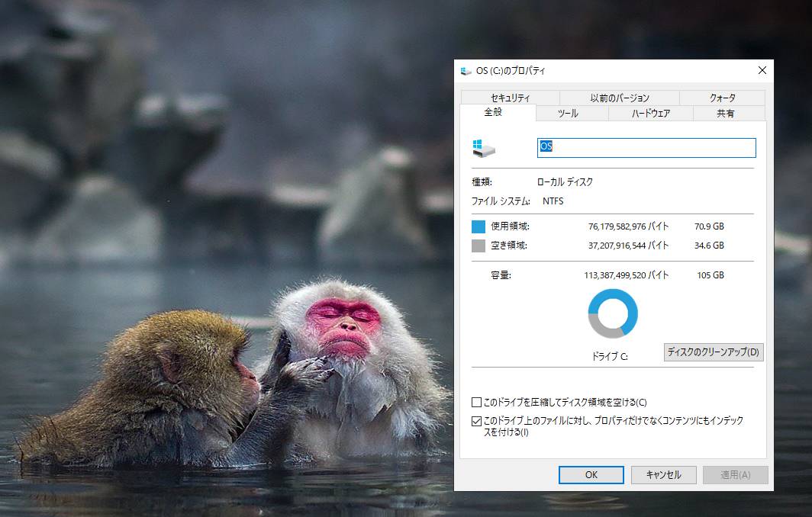Enable the compress this drive checkbox

pyautogui.click(x=476, y=402)
